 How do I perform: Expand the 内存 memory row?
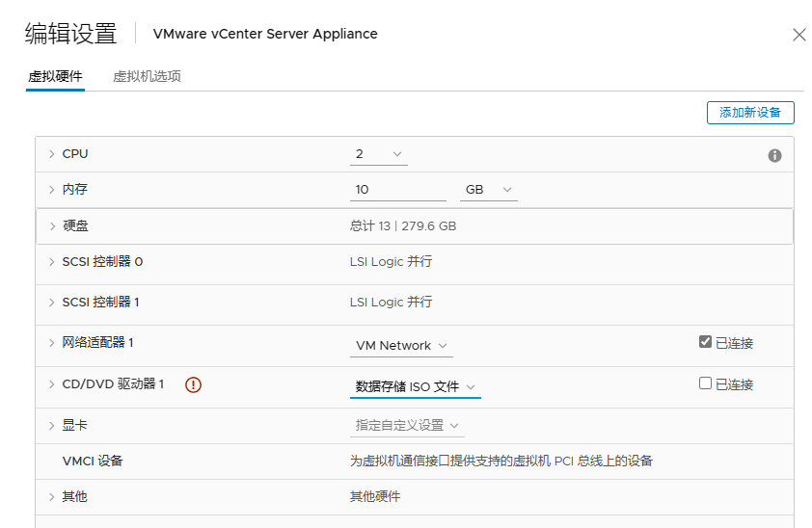(52, 190)
